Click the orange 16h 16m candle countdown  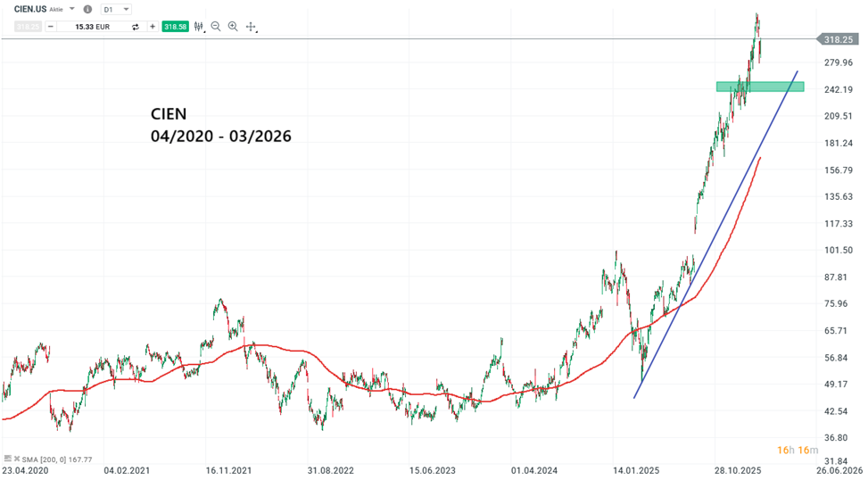coord(797,450)
